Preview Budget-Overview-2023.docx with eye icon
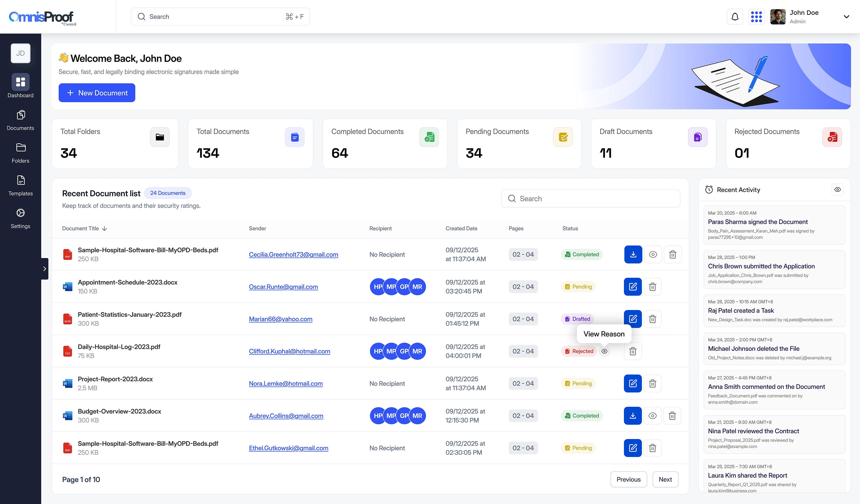The image size is (860, 504). [653, 416]
